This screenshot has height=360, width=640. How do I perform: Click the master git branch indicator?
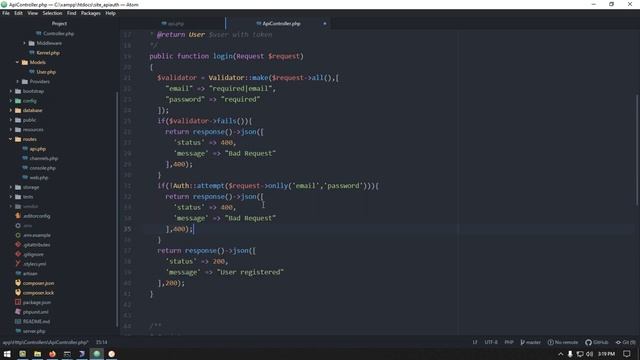click(x=531, y=342)
